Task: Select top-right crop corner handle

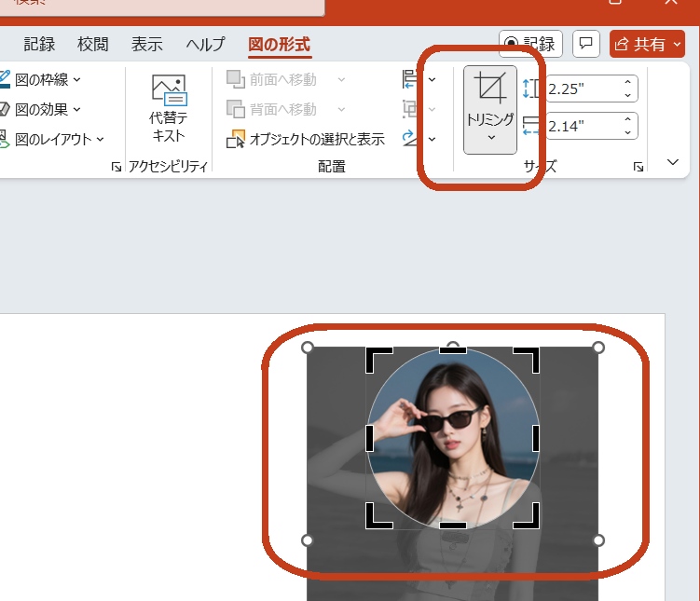Action: pos(528,358)
